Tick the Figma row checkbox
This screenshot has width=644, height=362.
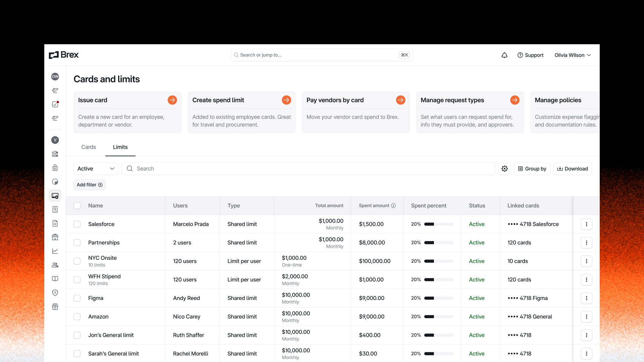point(77,298)
